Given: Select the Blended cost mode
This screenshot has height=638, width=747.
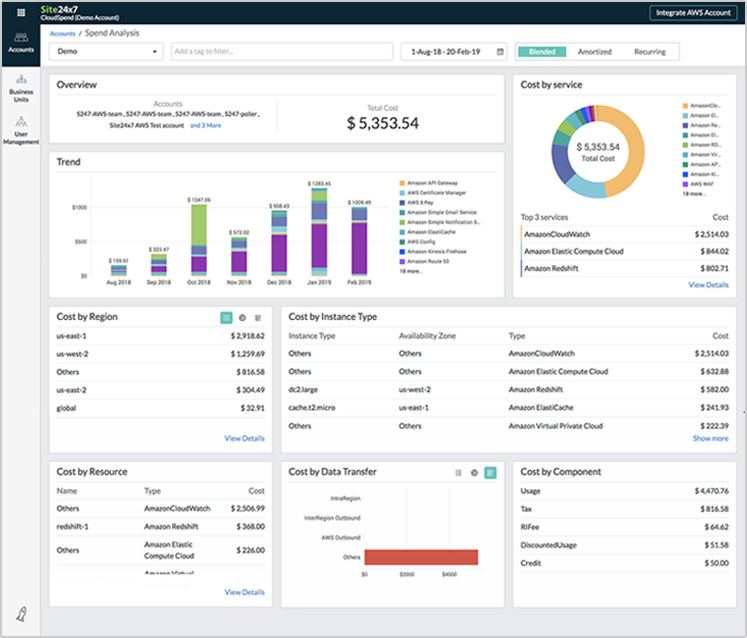Looking at the screenshot, I should [542, 51].
